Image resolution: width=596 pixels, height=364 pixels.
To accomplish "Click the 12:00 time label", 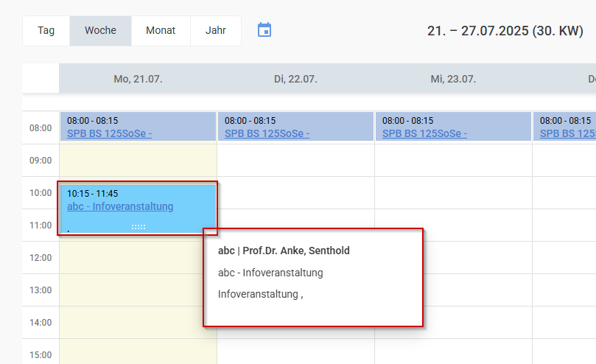I will pos(41,258).
